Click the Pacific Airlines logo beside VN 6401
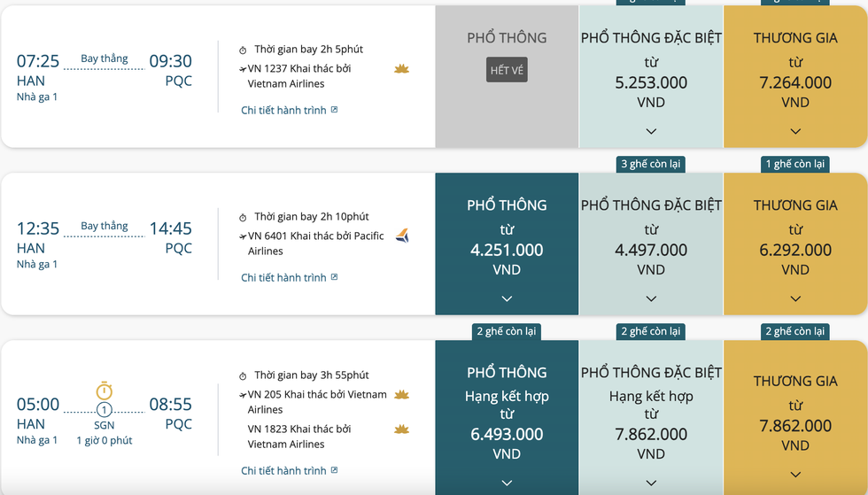868x495 pixels. click(x=402, y=236)
